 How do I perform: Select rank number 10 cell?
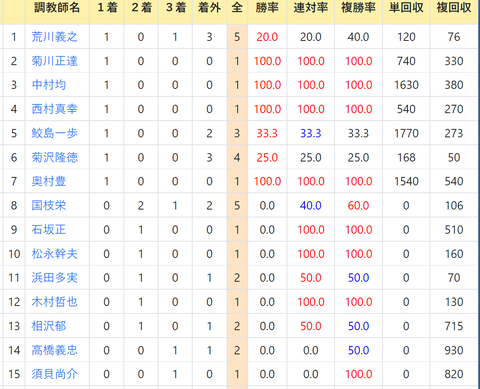(x=14, y=254)
